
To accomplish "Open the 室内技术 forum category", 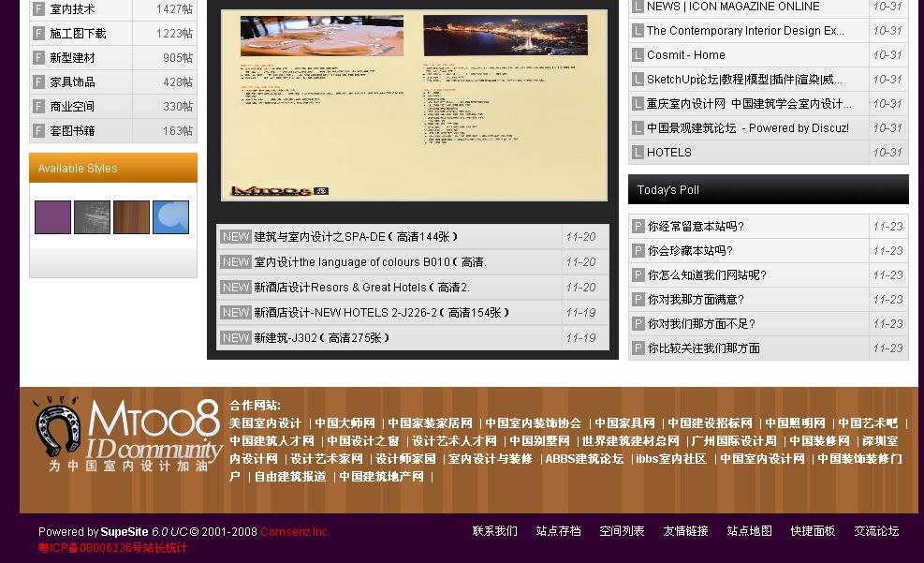I will (x=72, y=8).
